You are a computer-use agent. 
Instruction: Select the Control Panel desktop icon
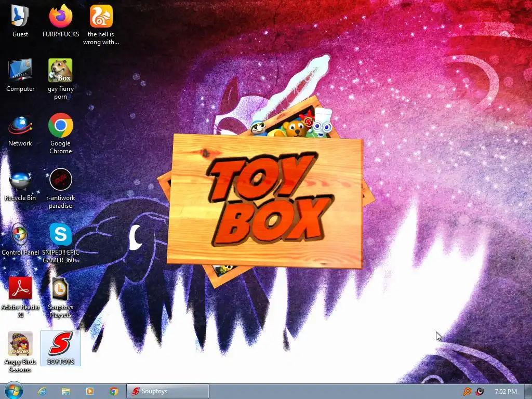20,240
